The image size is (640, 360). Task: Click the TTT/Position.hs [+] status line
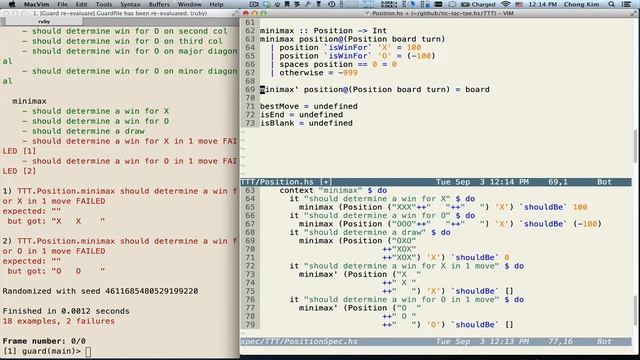coord(436,182)
